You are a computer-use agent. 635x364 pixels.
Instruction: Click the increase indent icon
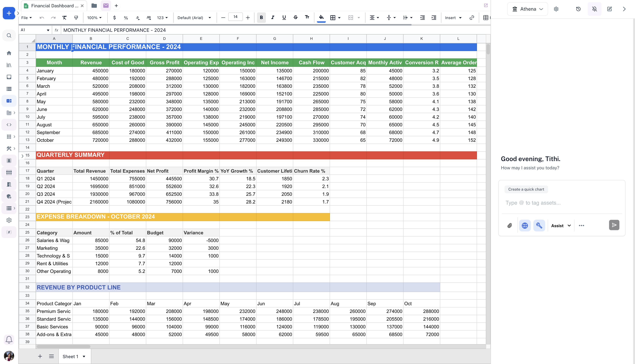434,18
